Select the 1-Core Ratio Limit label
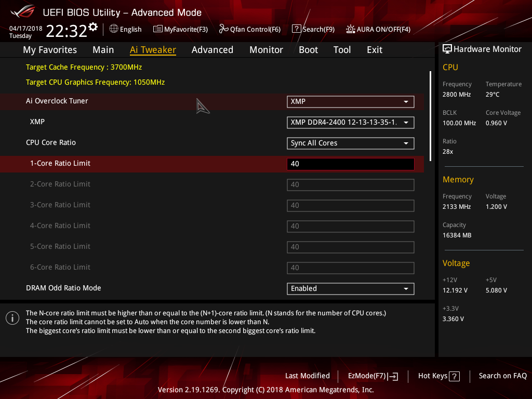The image size is (532, 399). (x=60, y=163)
